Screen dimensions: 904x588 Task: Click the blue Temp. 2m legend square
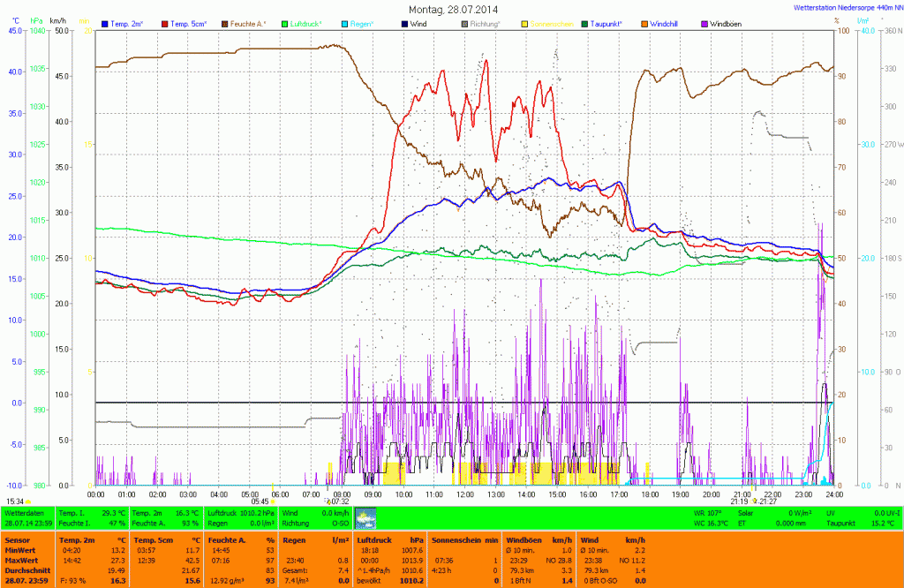106,24
